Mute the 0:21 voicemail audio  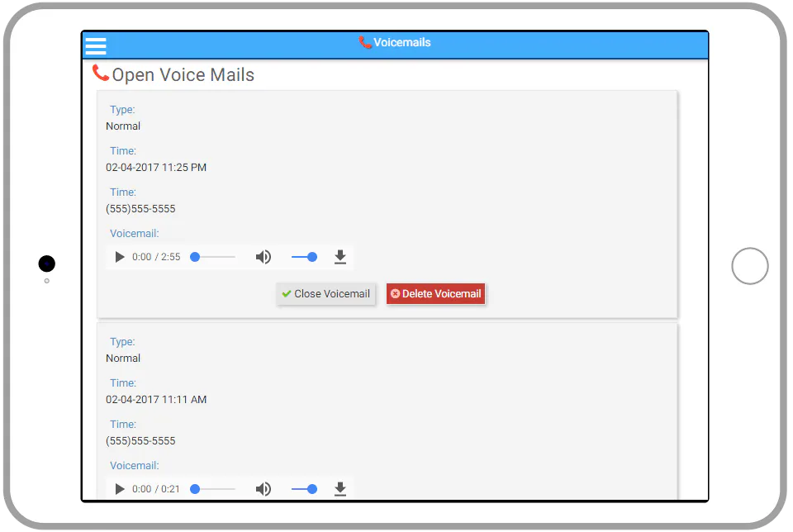click(263, 489)
